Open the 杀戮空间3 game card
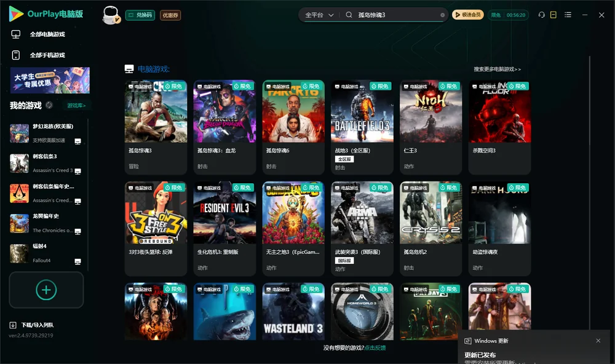615x364 pixels. click(x=499, y=127)
